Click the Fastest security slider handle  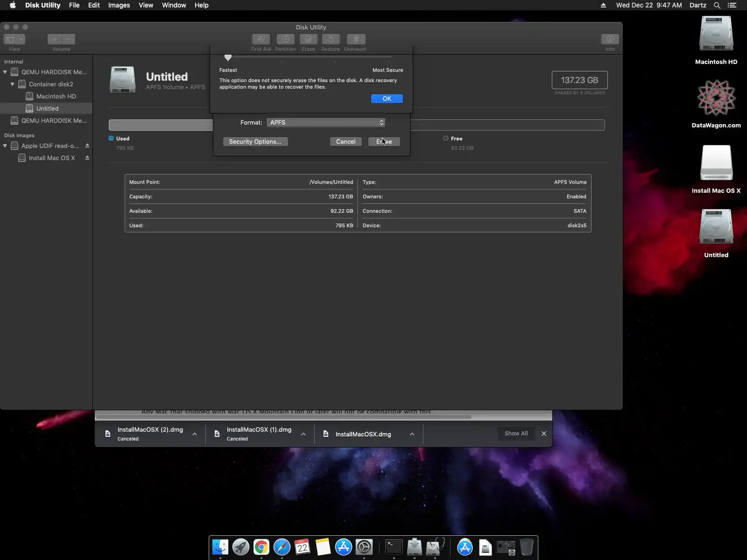(x=228, y=57)
